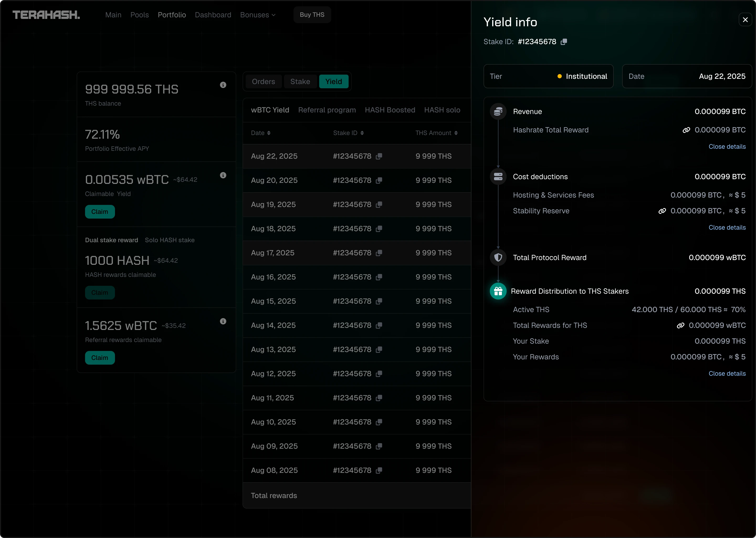Copy stake ID in Aug 08, 2025 row
Viewport: 756px width, 538px height.
tap(379, 471)
